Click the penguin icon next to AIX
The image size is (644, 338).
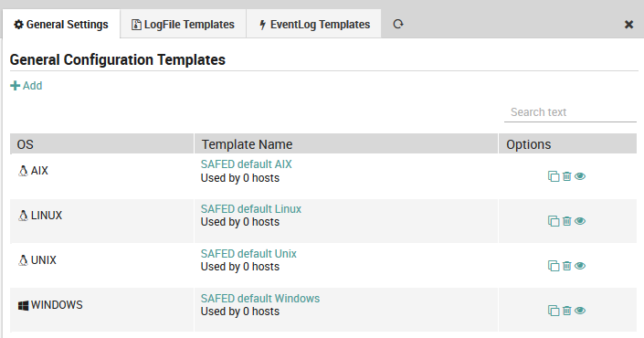pos(24,171)
